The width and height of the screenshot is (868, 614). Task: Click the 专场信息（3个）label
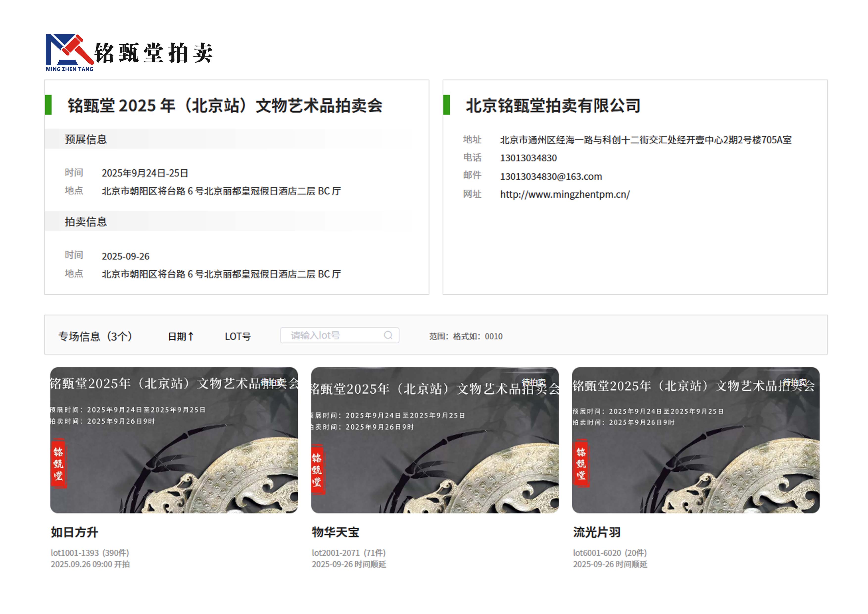point(95,336)
